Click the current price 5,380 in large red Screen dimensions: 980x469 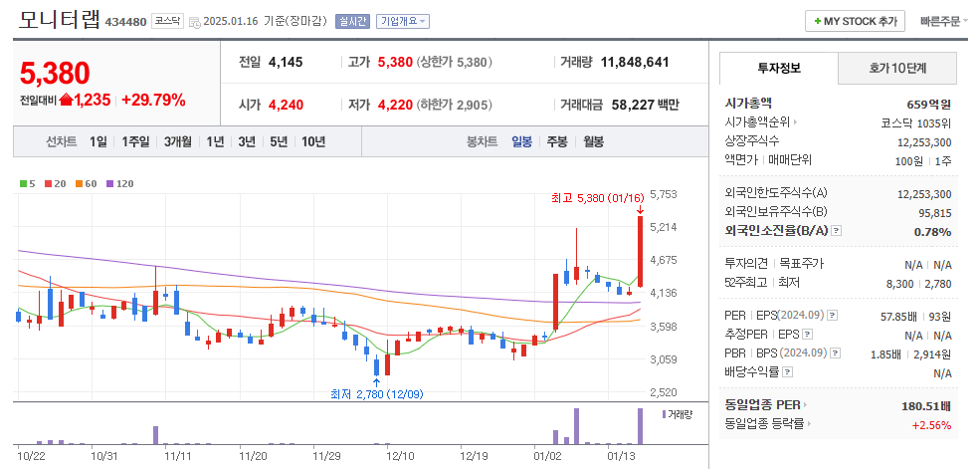pyautogui.click(x=55, y=73)
